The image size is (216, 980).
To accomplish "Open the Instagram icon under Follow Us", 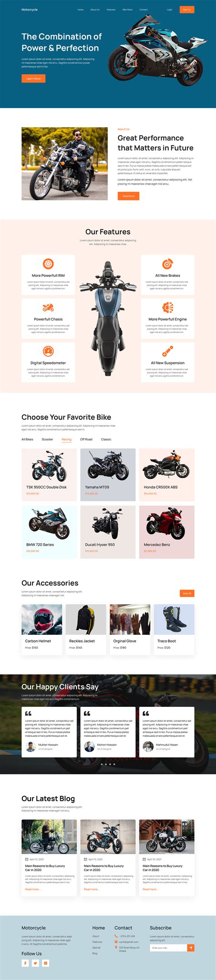I will pos(46,963).
